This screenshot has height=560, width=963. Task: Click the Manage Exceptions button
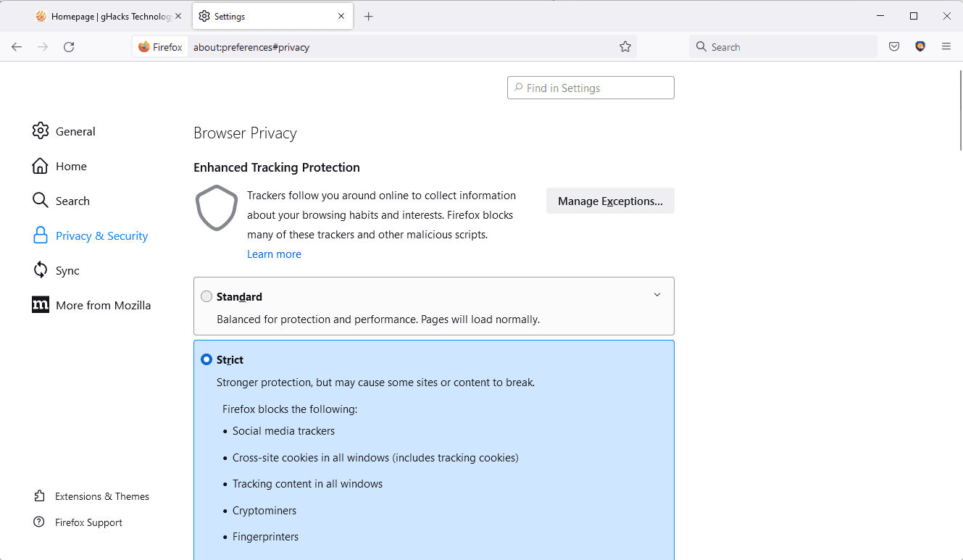point(610,201)
